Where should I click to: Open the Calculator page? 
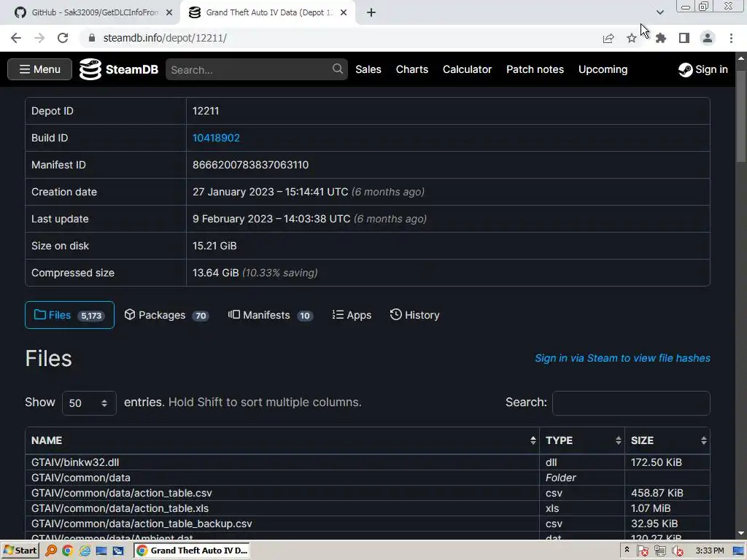click(468, 69)
